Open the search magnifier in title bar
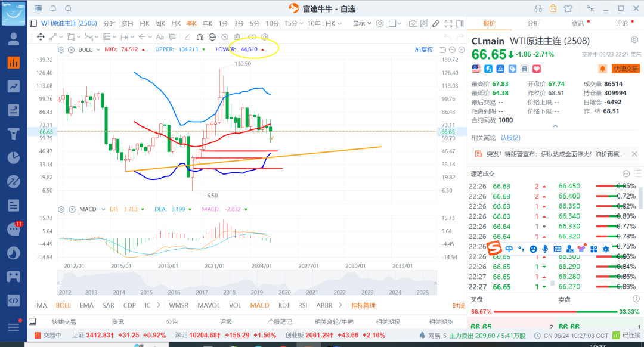The height and width of the screenshot is (347, 644). [x=69, y=8]
